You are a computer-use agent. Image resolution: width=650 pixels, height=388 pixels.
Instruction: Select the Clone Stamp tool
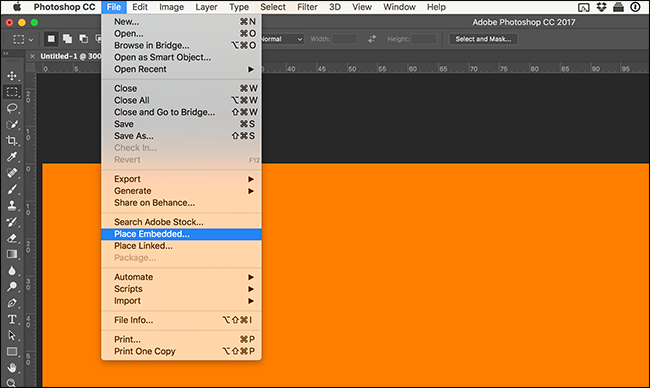click(x=12, y=206)
